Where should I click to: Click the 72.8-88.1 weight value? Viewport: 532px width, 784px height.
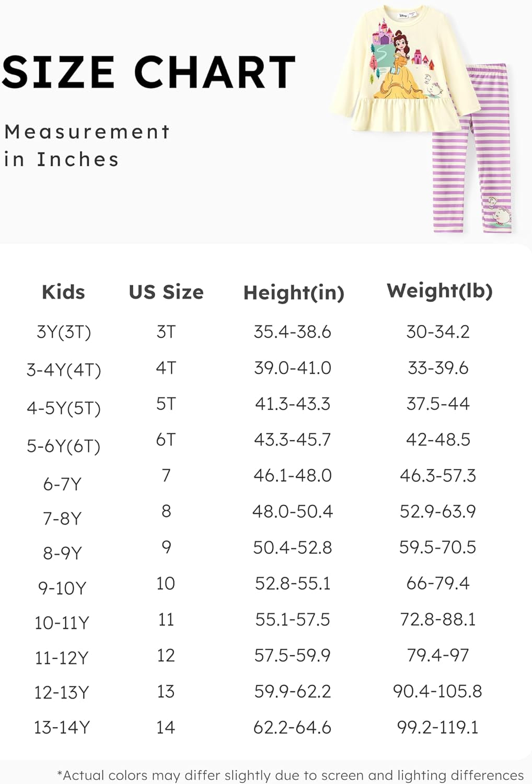point(438,619)
